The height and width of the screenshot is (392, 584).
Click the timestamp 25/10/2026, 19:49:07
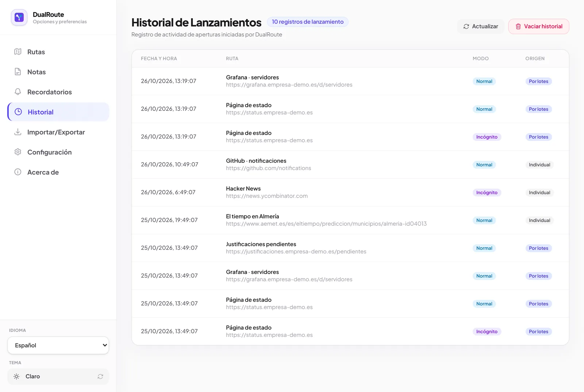coord(169,220)
